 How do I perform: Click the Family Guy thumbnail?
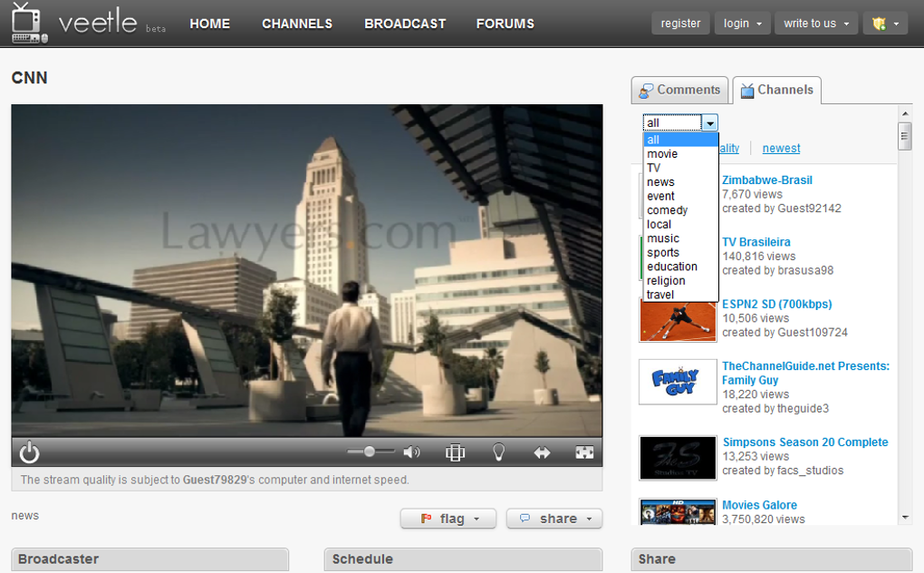coord(678,382)
